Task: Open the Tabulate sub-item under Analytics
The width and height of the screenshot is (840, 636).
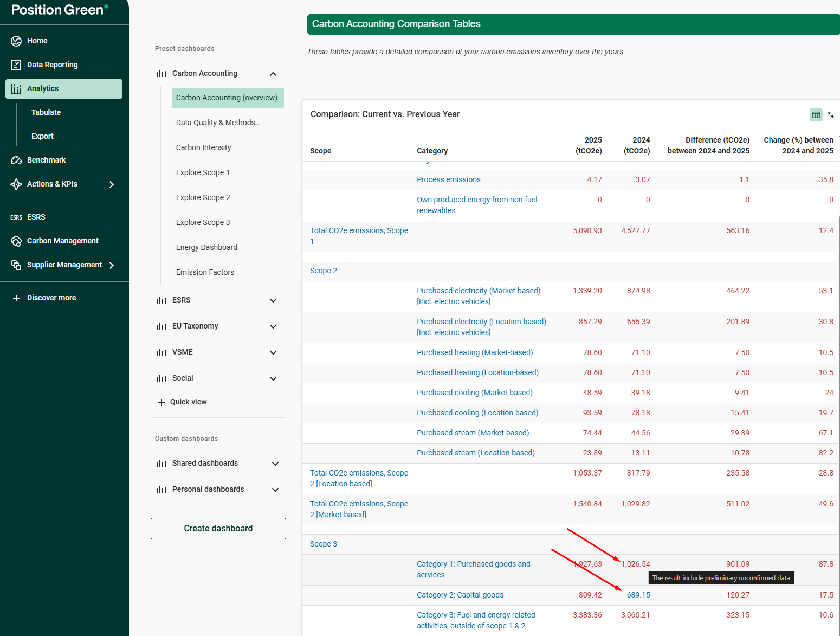Action: [x=46, y=112]
